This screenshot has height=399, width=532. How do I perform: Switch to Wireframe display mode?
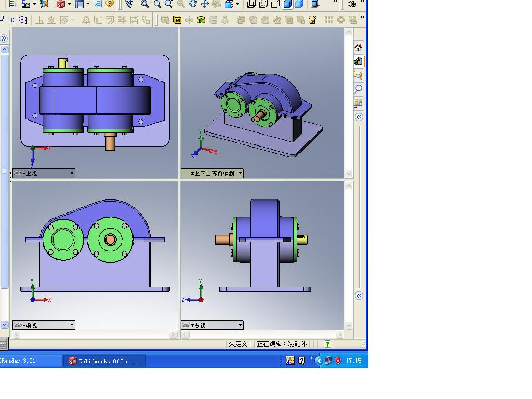(251, 4)
